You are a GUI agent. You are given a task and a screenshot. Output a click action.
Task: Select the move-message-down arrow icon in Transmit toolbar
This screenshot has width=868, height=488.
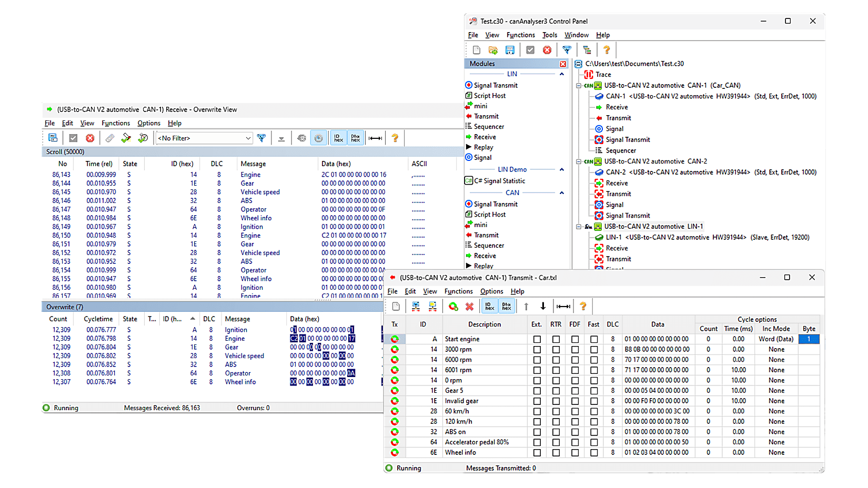544,306
